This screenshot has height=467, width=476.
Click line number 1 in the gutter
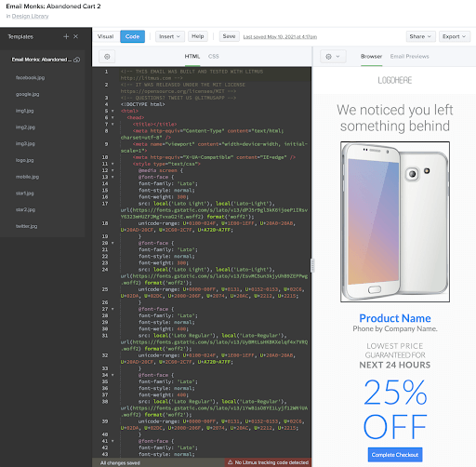pyautogui.click(x=106, y=72)
